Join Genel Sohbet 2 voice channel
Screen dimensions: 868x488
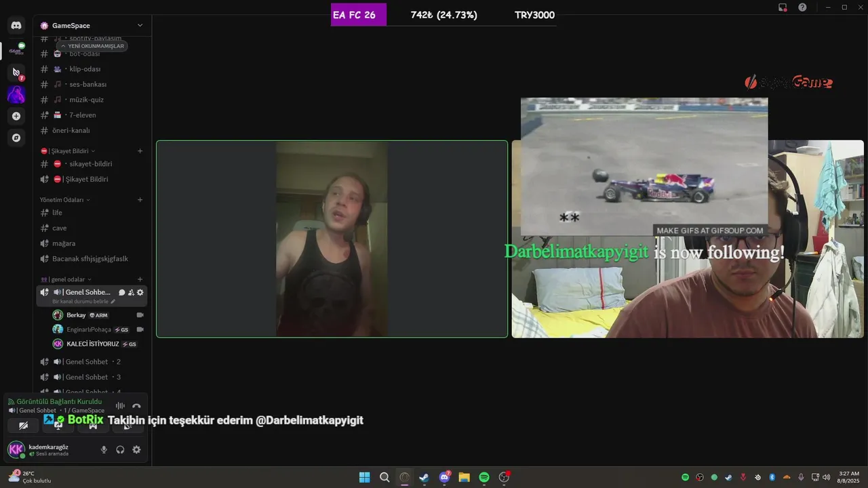pyautogui.click(x=92, y=362)
